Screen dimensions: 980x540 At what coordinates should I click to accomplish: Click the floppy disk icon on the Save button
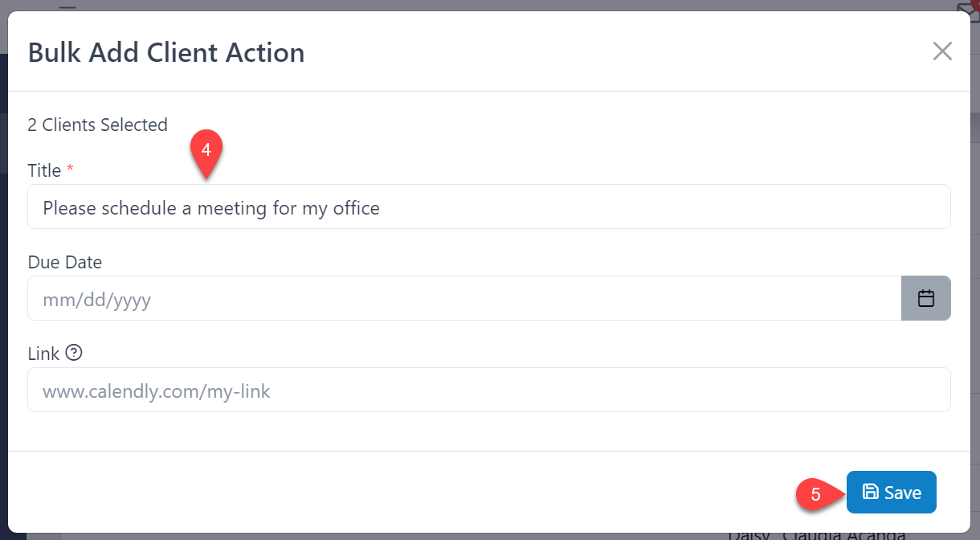(872, 492)
